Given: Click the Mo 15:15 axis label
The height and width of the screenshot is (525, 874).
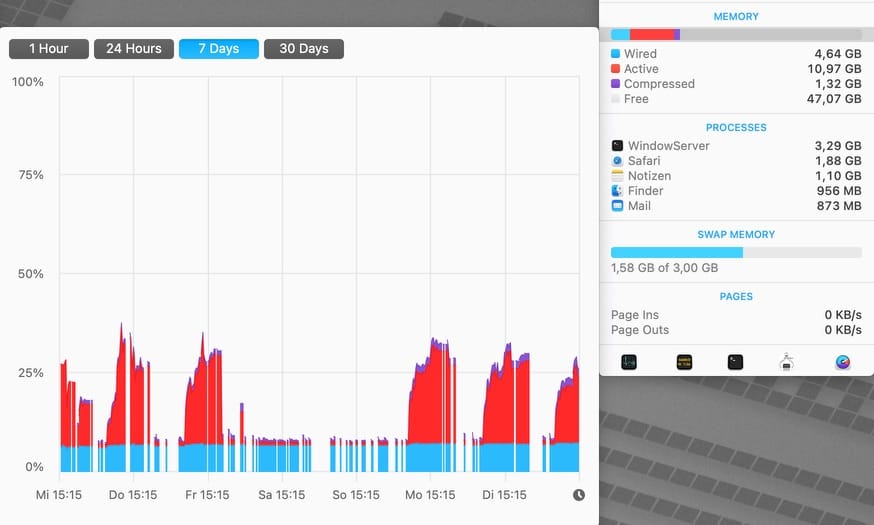Looking at the screenshot, I should click(430, 495).
